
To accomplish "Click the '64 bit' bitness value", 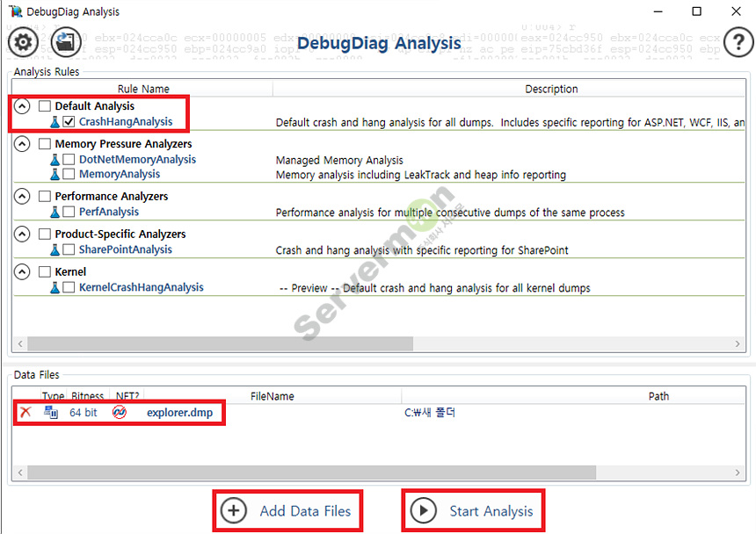I will tap(83, 413).
